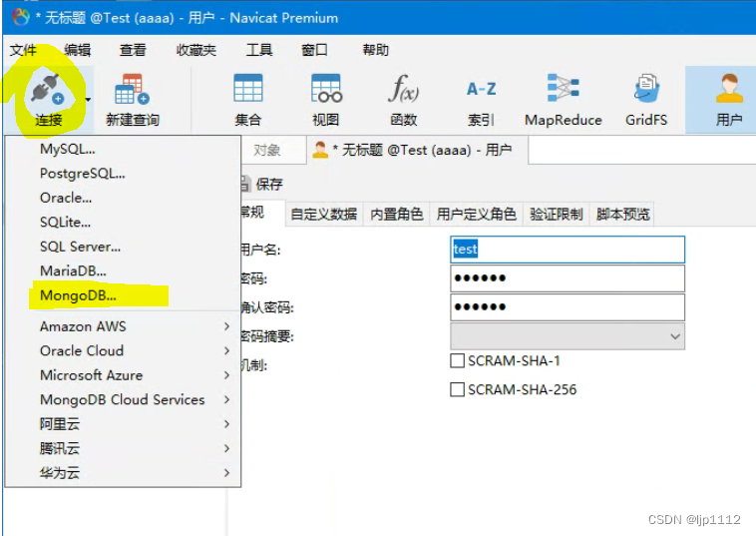756x536 pixels.
Task: Expand the Microsoft Azure submenu
Action: [123, 375]
